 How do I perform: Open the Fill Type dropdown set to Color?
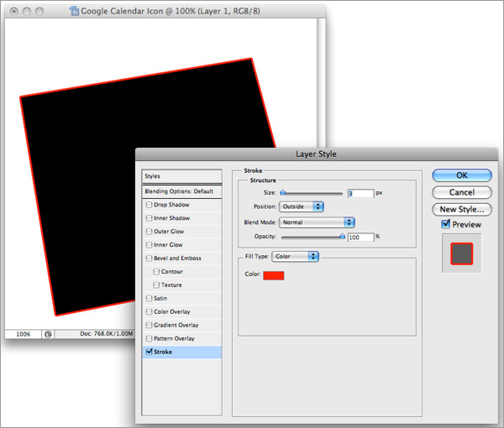tap(295, 256)
